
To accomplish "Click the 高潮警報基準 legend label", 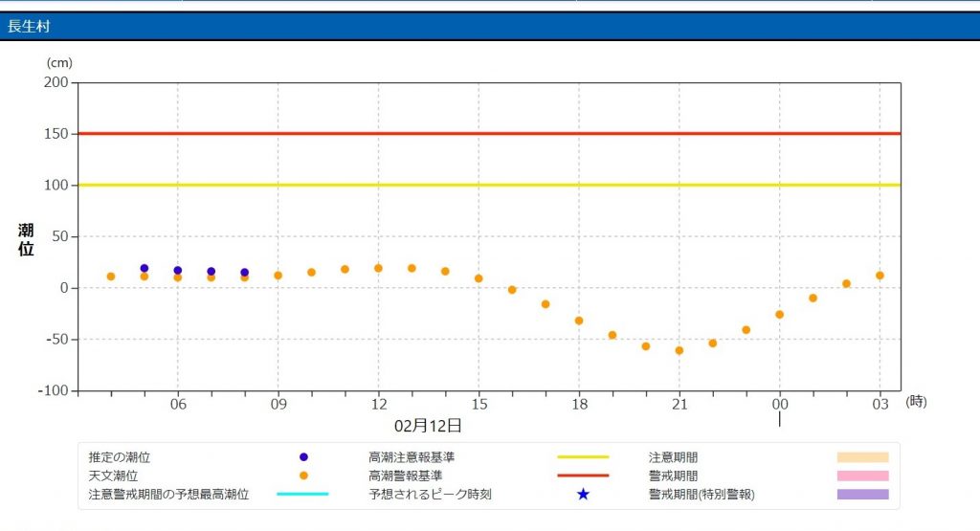I will coord(405,476).
